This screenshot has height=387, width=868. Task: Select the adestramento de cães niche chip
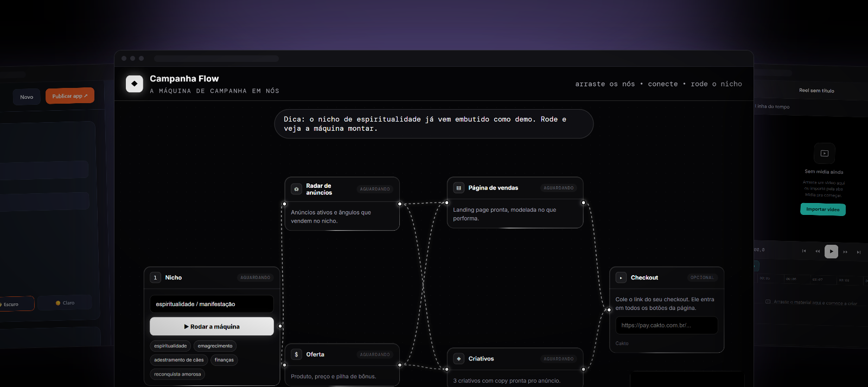[x=178, y=360]
